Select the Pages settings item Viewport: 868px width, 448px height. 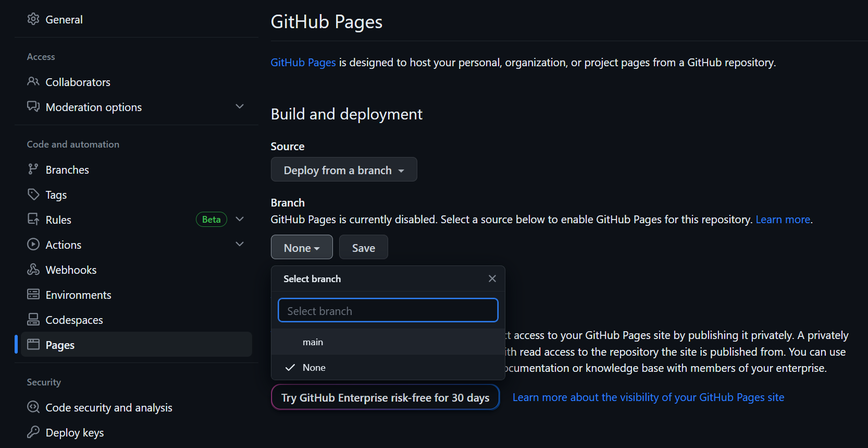tap(137, 344)
